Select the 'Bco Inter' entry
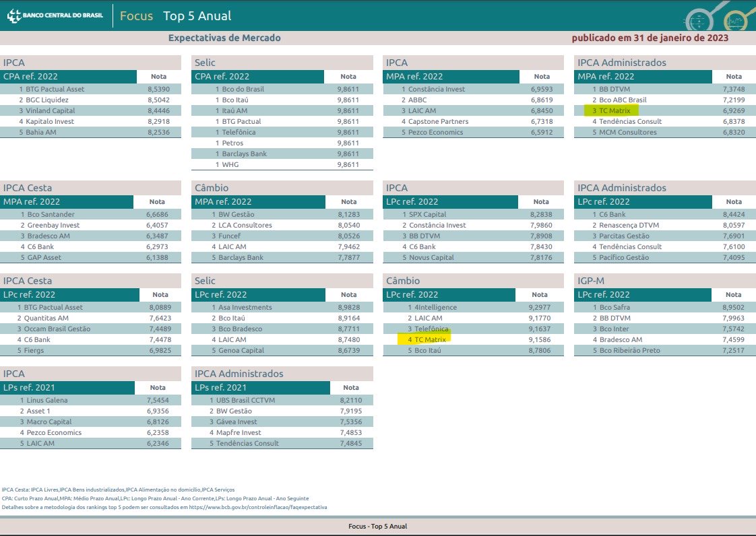The width and height of the screenshot is (756, 536). pos(614,329)
